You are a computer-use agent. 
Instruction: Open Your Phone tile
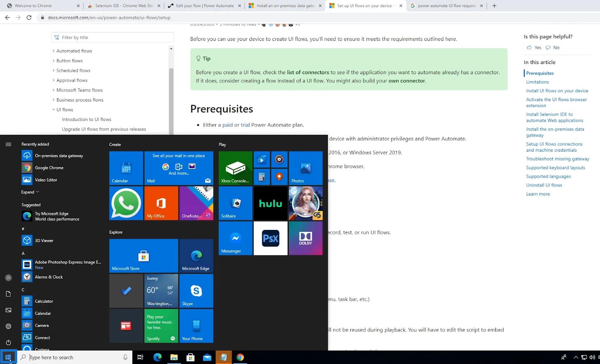[196, 326]
